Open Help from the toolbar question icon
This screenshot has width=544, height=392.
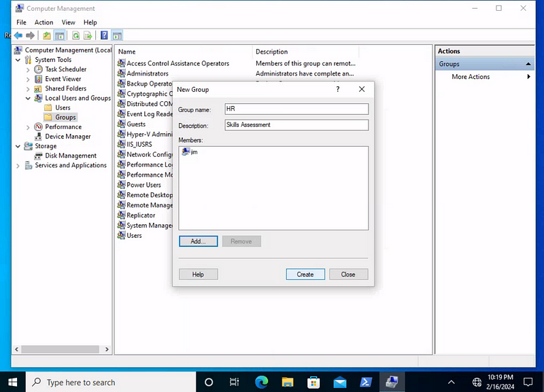click(104, 35)
